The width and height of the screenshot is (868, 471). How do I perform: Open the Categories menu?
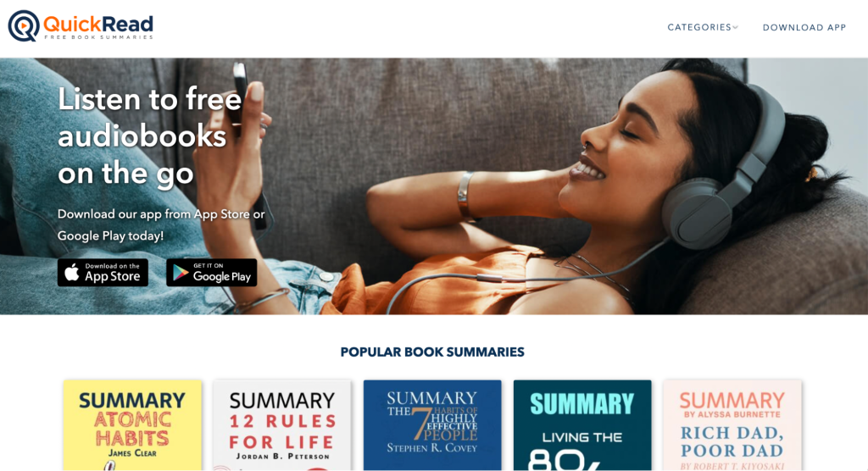point(703,27)
